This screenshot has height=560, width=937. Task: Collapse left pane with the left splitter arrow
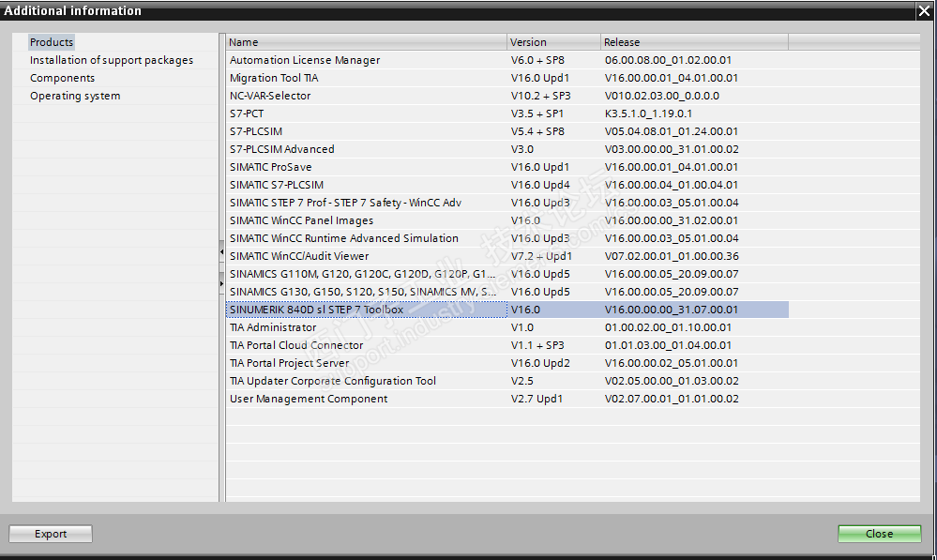pos(221,252)
